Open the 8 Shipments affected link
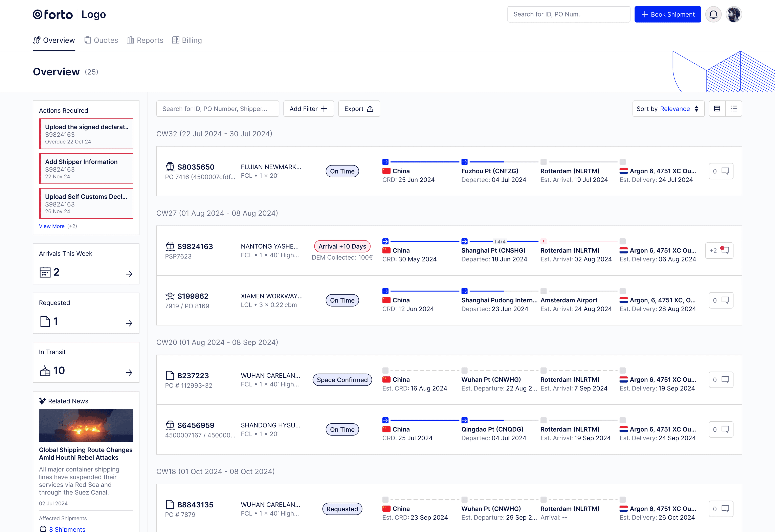Viewport: 775px width, 532px height. pos(67,529)
